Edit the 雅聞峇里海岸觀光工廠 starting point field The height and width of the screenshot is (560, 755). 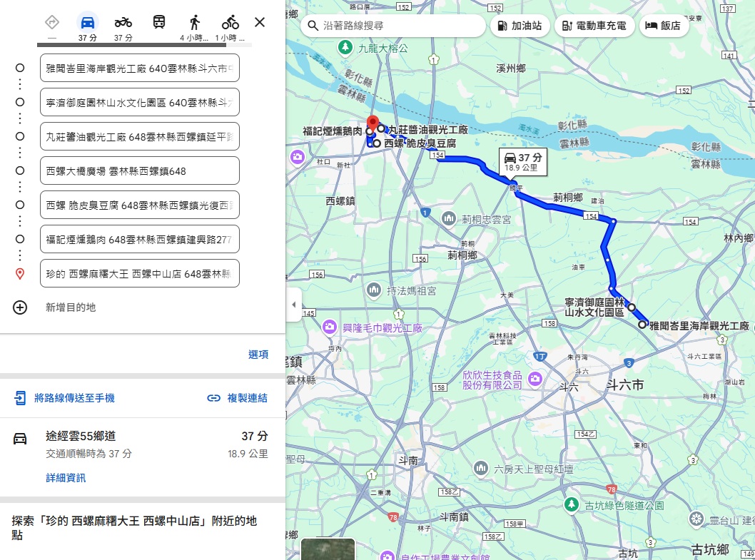click(140, 68)
